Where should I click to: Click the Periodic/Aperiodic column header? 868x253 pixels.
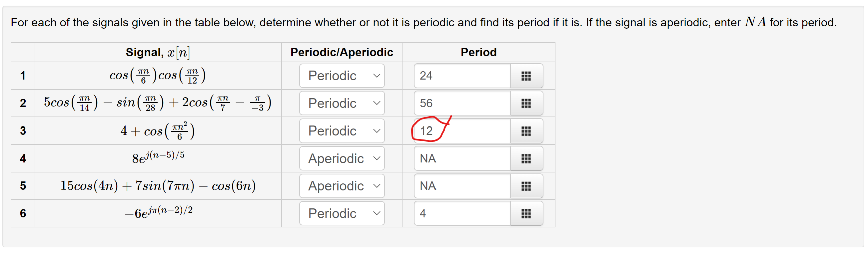tap(341, 52)
